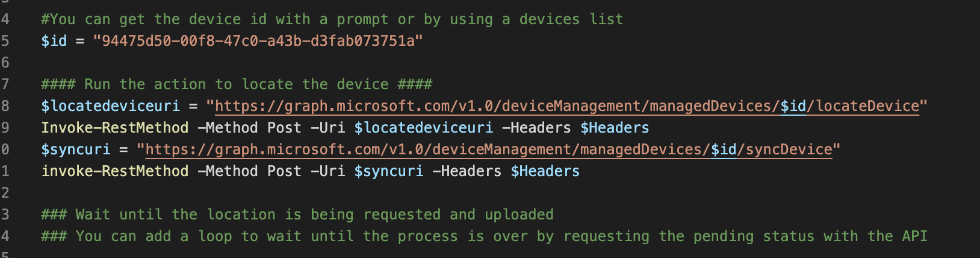The height and width of the screenshot is (258, 980).
Task: Click $Headers in the locate device call
Action: (x=615, y=128)
